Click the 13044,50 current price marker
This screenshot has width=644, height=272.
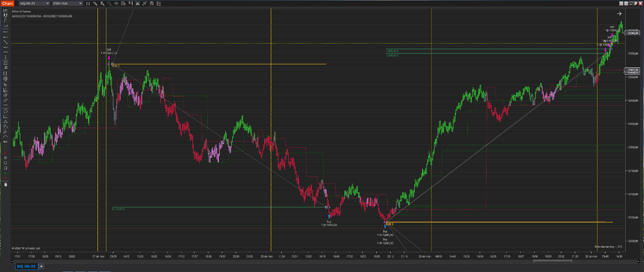[x=633, y=33]
